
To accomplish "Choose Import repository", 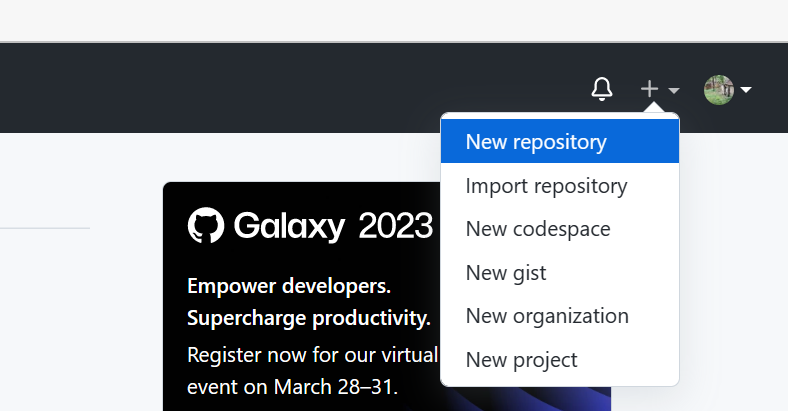I will [x=546, y=186].
